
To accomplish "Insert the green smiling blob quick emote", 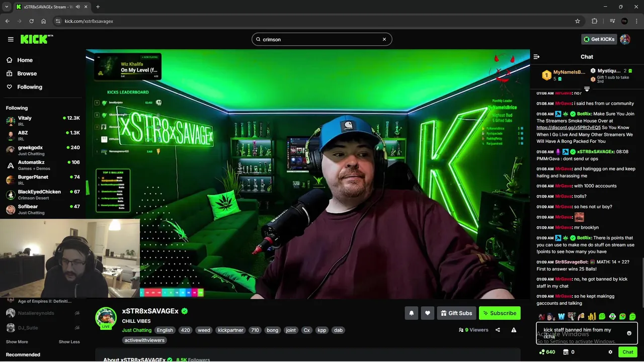I will coord(602,317).
